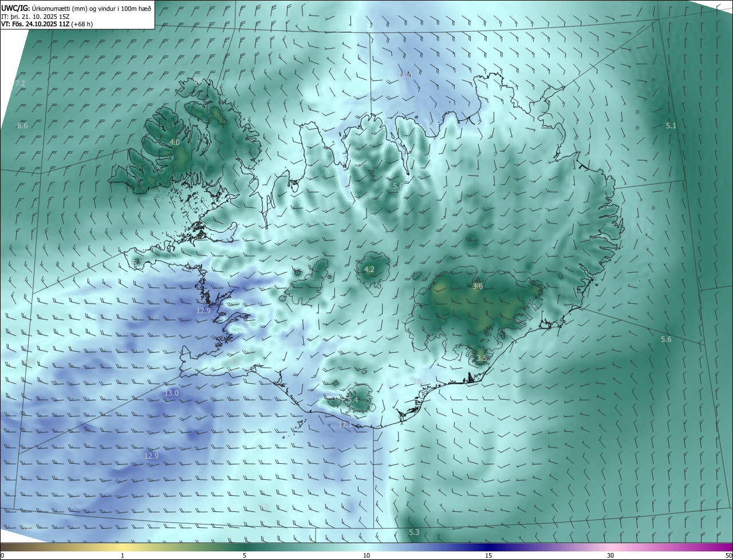The height and width of the screenshot is (560, 733).
Task: Click the color bar at the 5 tick
Action: point(245,547)
